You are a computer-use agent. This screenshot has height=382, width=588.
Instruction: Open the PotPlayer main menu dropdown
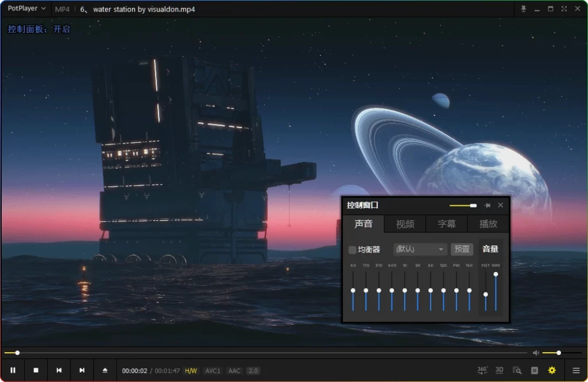click(26, 9)
